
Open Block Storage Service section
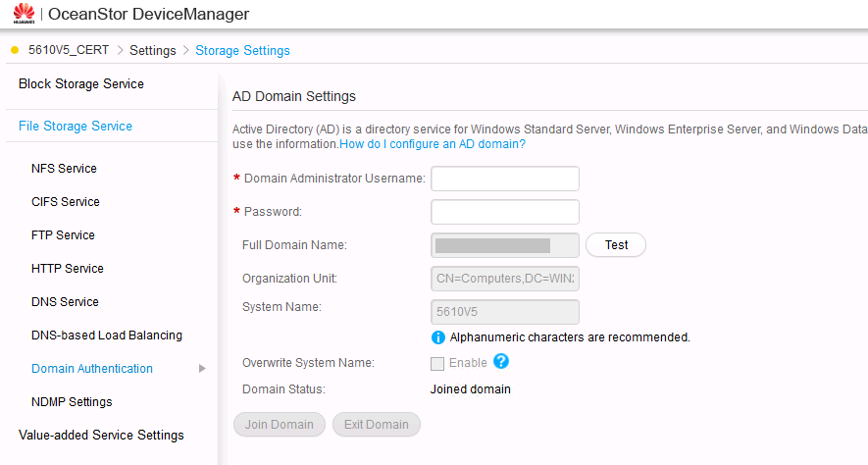[x=81, y=84]
